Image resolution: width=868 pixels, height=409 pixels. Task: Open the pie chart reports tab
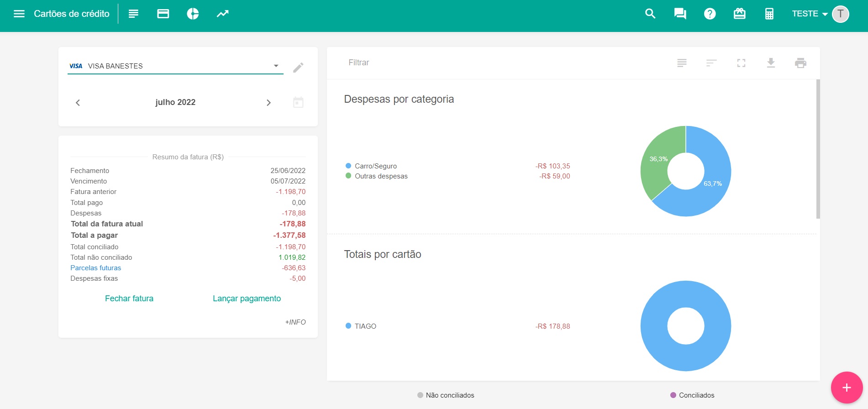click(193, 14)
